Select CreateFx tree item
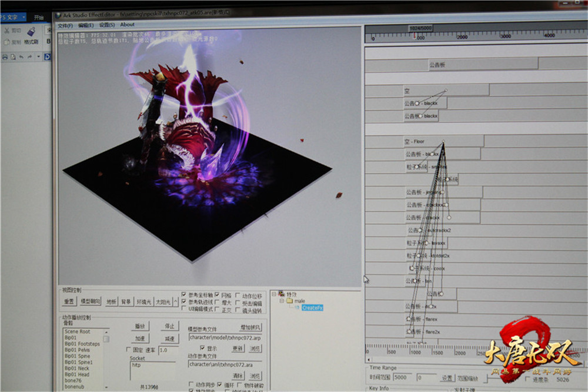Screen dimensions: 588x392 point(312,308)
